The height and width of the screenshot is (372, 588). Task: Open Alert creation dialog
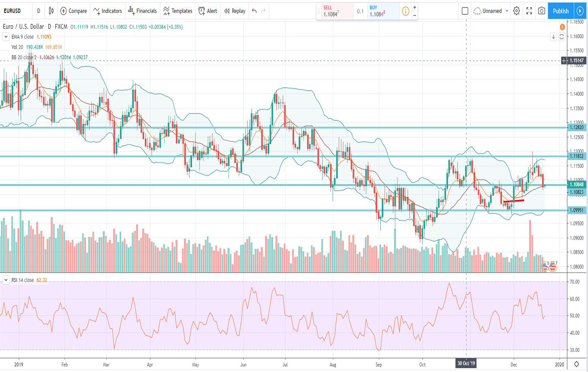208,11
